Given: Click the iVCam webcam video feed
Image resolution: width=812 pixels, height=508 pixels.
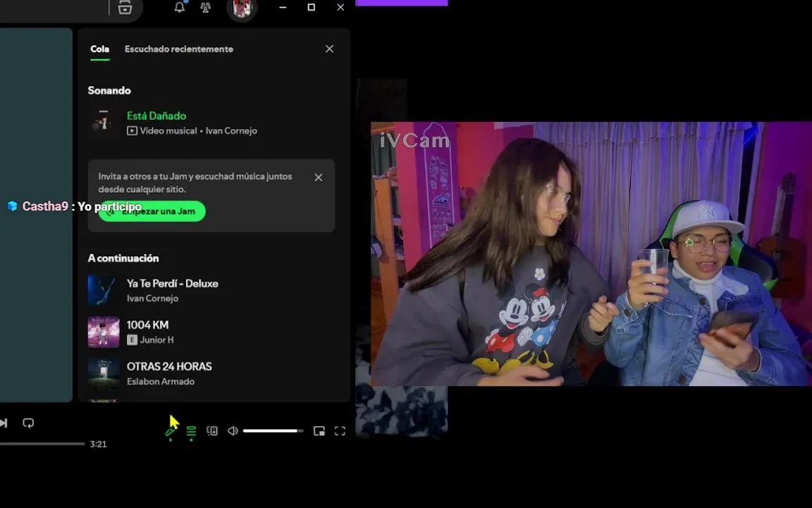Looking at the screenshot, I should 591,254.
